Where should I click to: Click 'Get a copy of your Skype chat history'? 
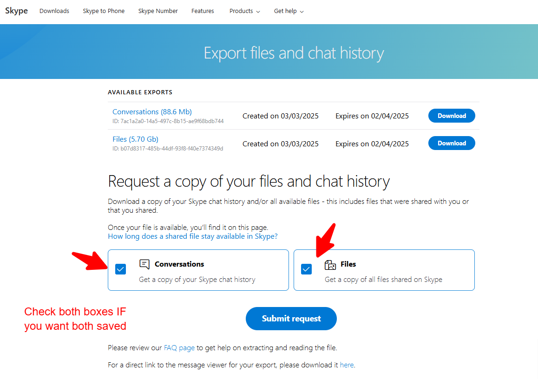coord(197,280)
